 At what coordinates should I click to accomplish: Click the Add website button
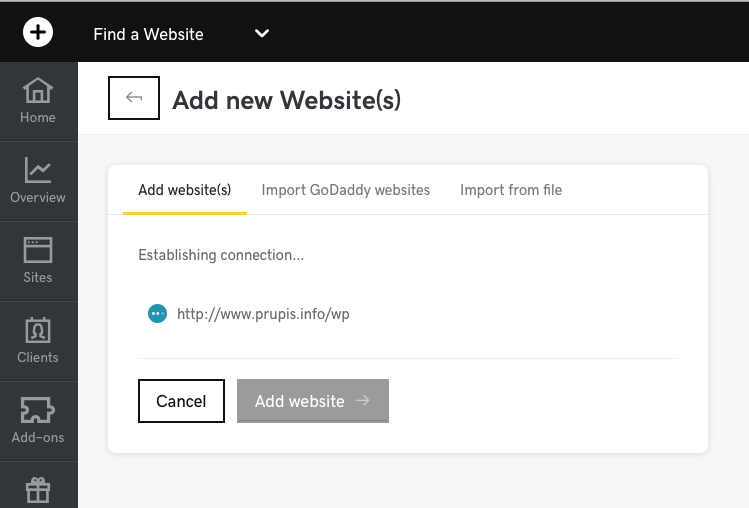(x=312, y=401)
